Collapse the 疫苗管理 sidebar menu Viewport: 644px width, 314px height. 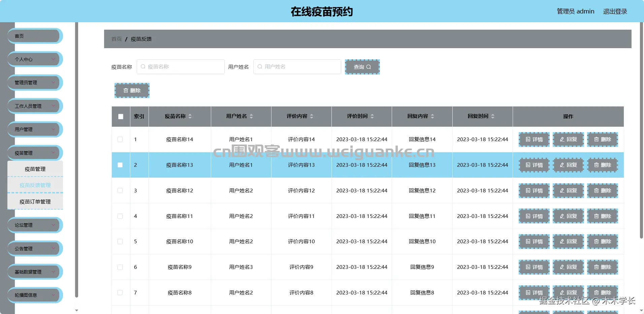point(34,153)
